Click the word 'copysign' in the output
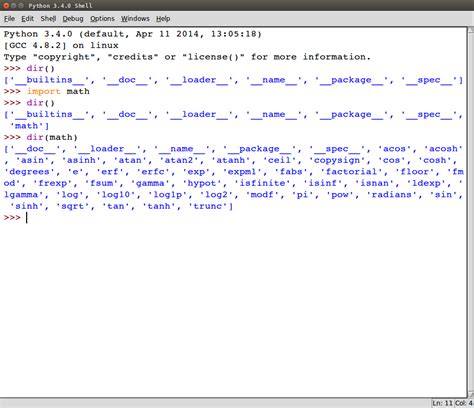Screen dimensions: 474x408 click(x=337, y=160)
